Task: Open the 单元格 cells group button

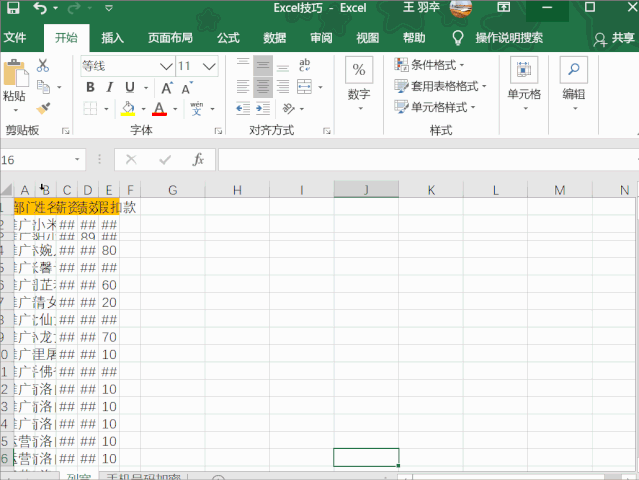Action: coord(524,84)
